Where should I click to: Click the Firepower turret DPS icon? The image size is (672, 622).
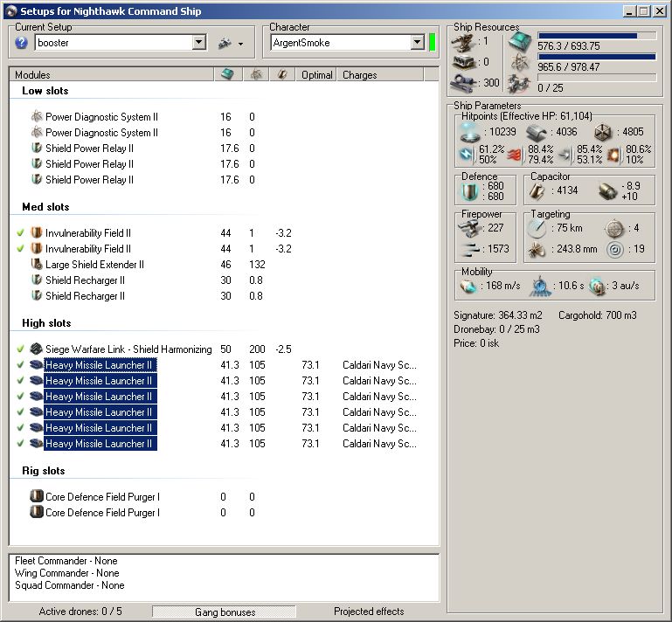pos(469,227)
